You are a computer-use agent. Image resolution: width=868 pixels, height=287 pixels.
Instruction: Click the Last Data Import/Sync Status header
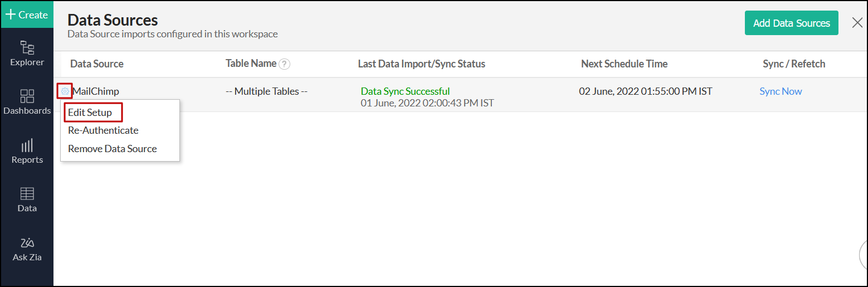click(421, 64)
